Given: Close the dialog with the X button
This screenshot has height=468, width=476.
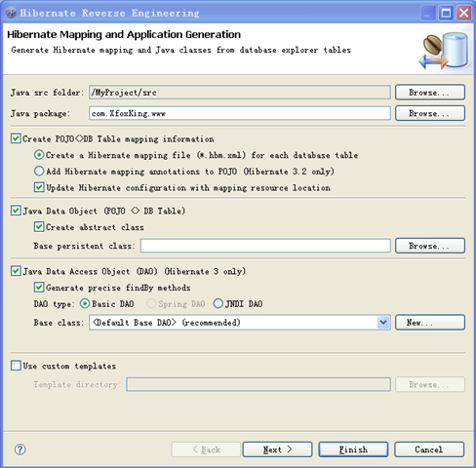Looking at the screenshot, I should click(x=464, y=13).
